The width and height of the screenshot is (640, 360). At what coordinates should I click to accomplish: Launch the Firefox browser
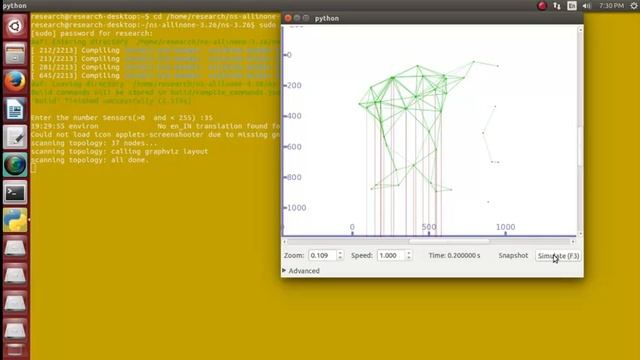pyautogui.click(x=15, y=81)
